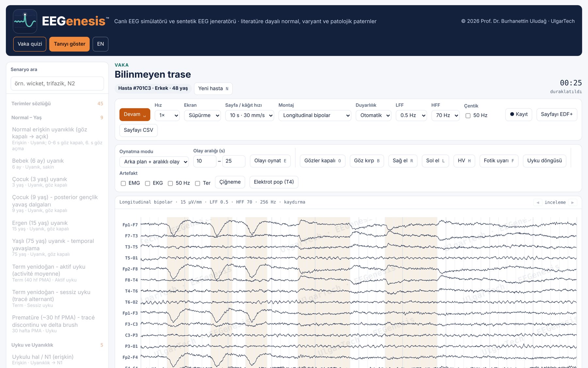
Task: Trigger Göz kırp blink event
Action: (x=367, y=161)
